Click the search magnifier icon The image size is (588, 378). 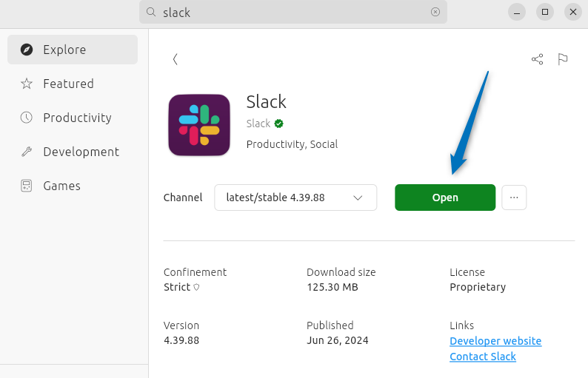coord(151,12)
